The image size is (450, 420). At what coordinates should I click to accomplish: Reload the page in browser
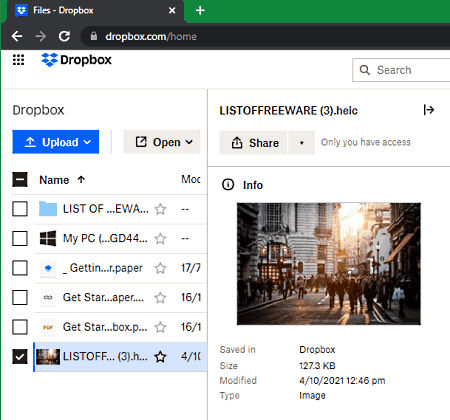(x=64, y=36)
